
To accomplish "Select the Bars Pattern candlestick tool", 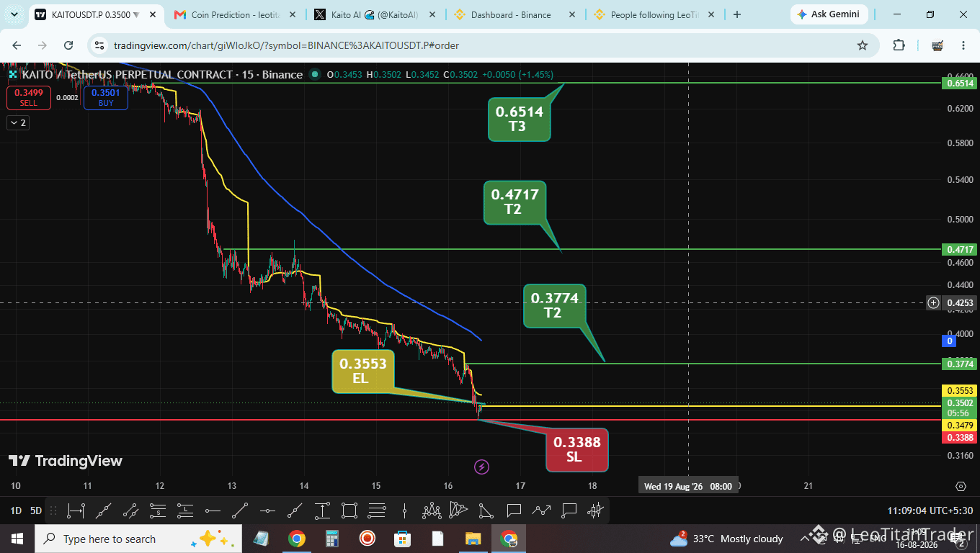I will point(596,511).
